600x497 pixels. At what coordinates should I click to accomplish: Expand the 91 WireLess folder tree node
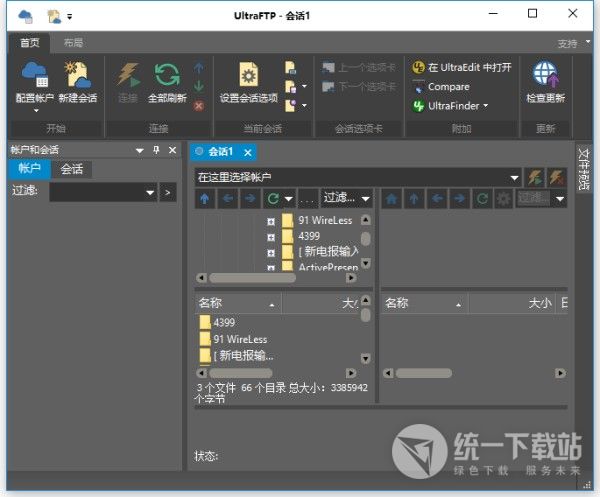(271, 220)
